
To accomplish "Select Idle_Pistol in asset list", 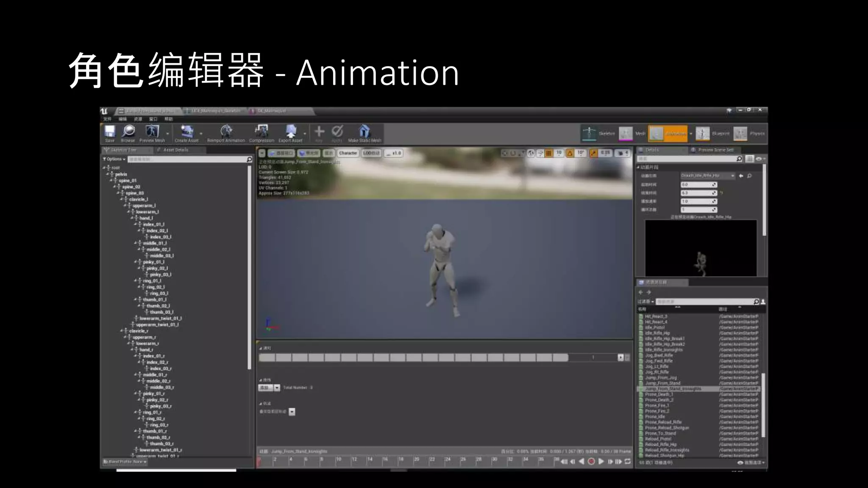I will 655,327.
